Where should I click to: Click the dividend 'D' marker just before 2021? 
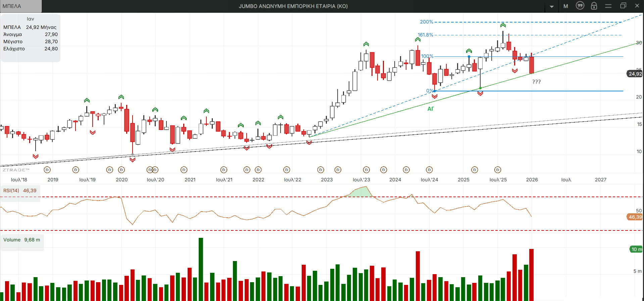click(x=184, y=170)
